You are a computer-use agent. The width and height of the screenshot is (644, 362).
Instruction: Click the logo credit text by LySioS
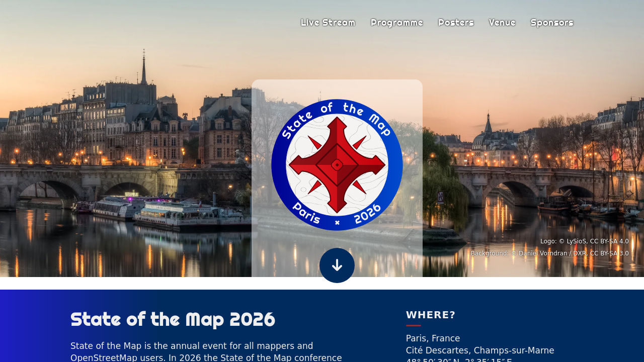585,241
